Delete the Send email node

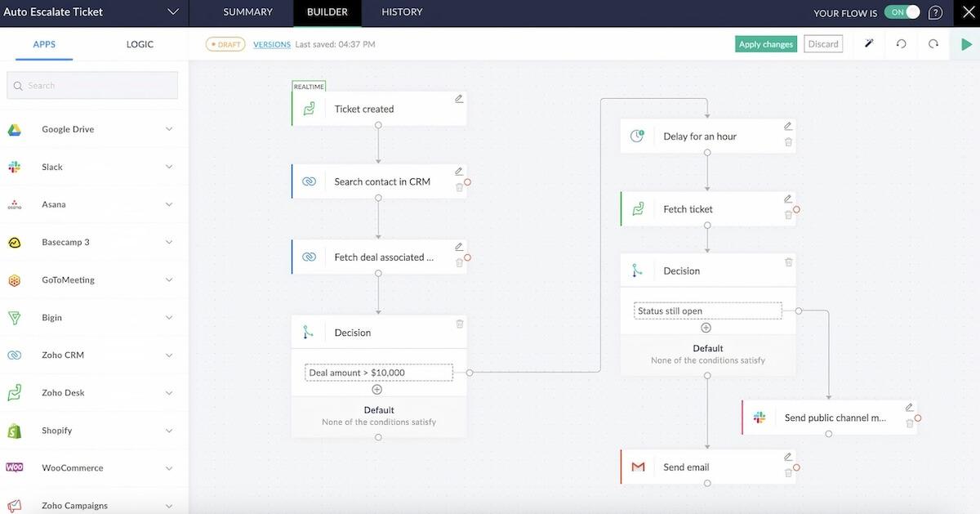tap(788, 473)
